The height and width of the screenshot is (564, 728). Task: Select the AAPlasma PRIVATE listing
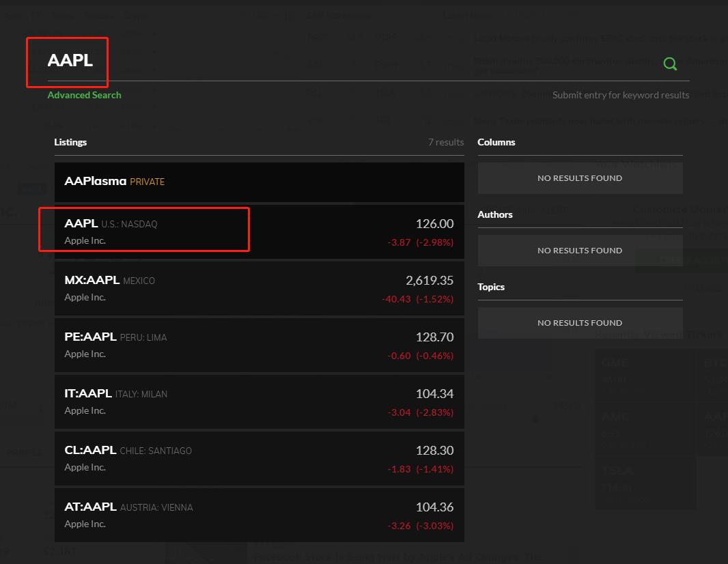259,182
